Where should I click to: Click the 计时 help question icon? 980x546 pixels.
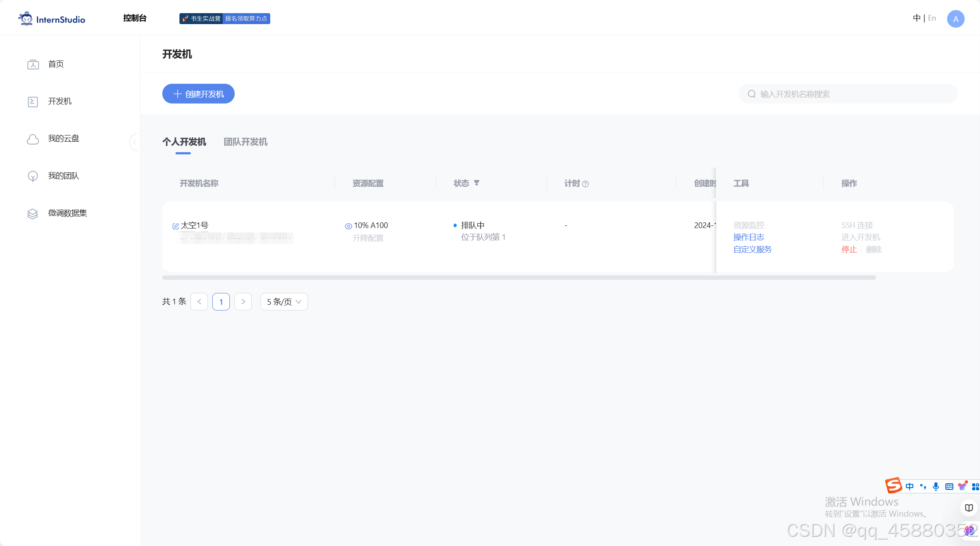[x=586, y=184]
